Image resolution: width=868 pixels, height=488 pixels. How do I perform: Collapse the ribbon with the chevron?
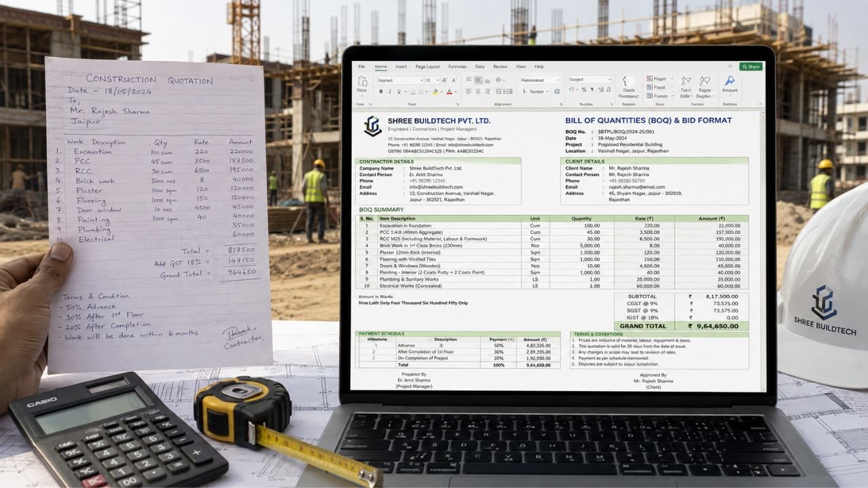(x=760, y=104)
